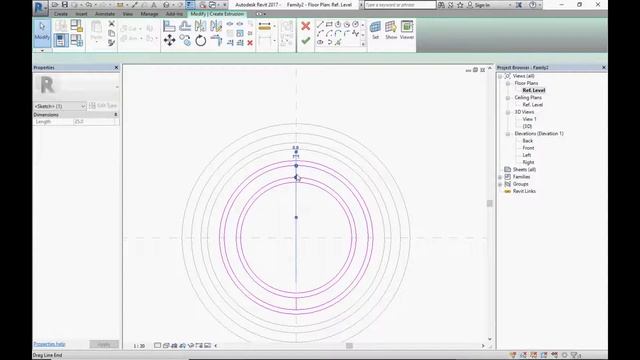
Task: Collapse the 3D Views node
Action: (x=508, y=112)
